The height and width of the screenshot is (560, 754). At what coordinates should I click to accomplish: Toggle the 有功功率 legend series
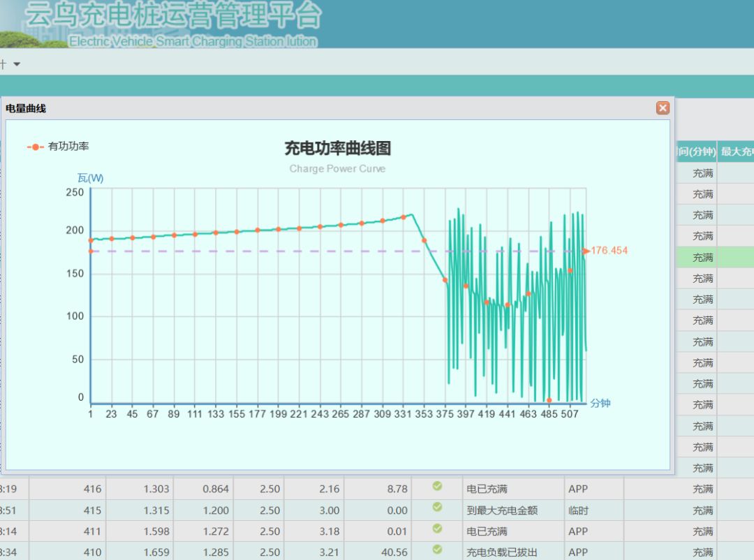click(x=58, y=146)
